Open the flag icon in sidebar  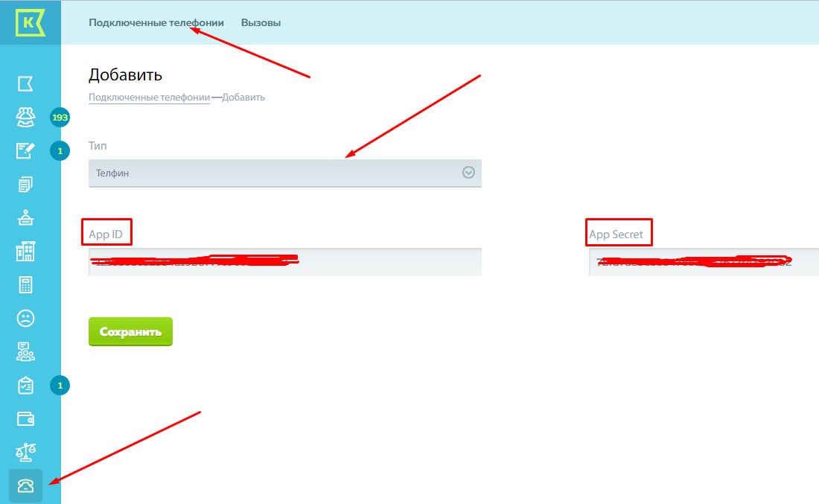(x=25, y=83)
